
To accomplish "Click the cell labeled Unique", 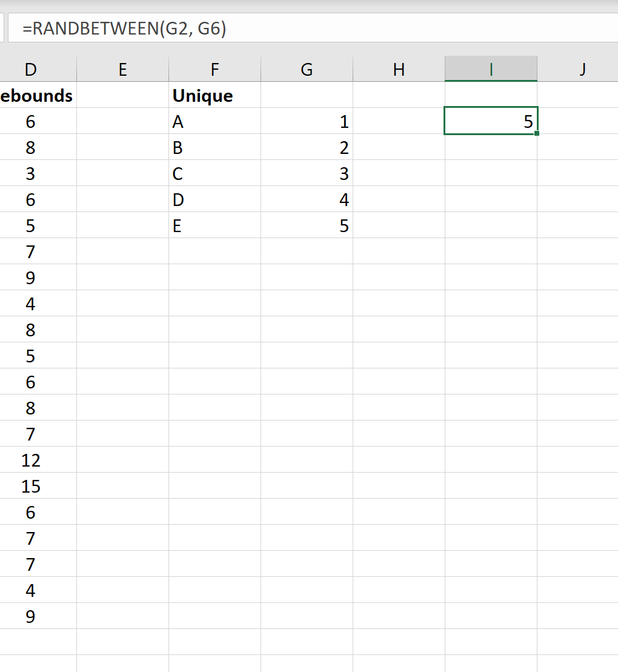I will 214,96.
